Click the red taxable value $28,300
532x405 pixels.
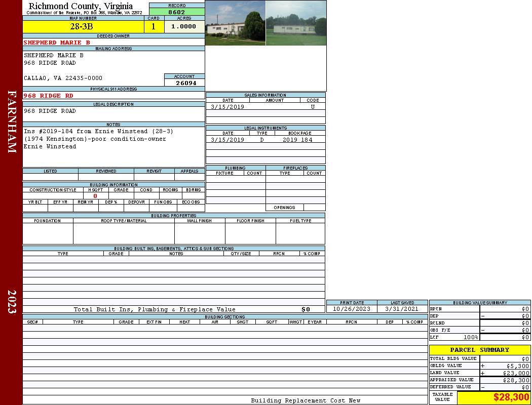pyautogui.click(x=511, y=397)
